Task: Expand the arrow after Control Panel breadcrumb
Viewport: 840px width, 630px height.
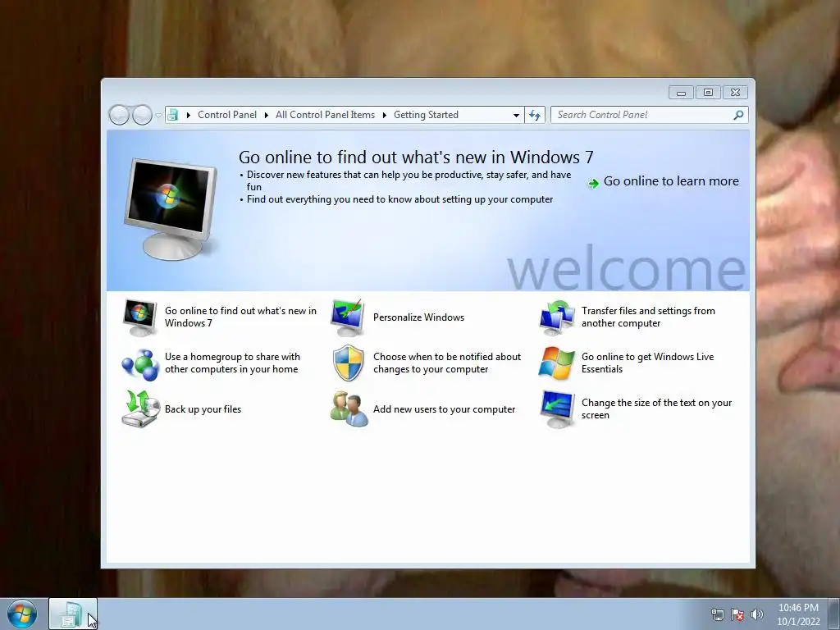Action: point(267,115)
